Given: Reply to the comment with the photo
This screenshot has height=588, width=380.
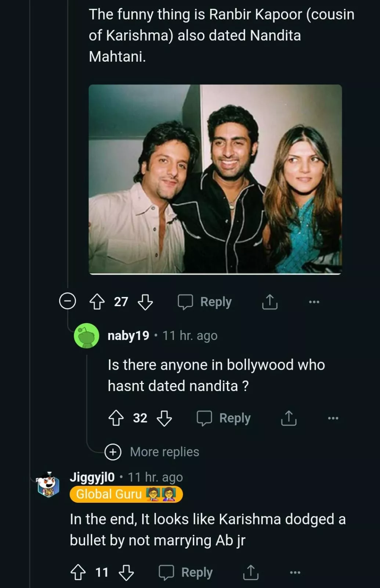Looking at the screenshot, I should (x=205, y=302).
